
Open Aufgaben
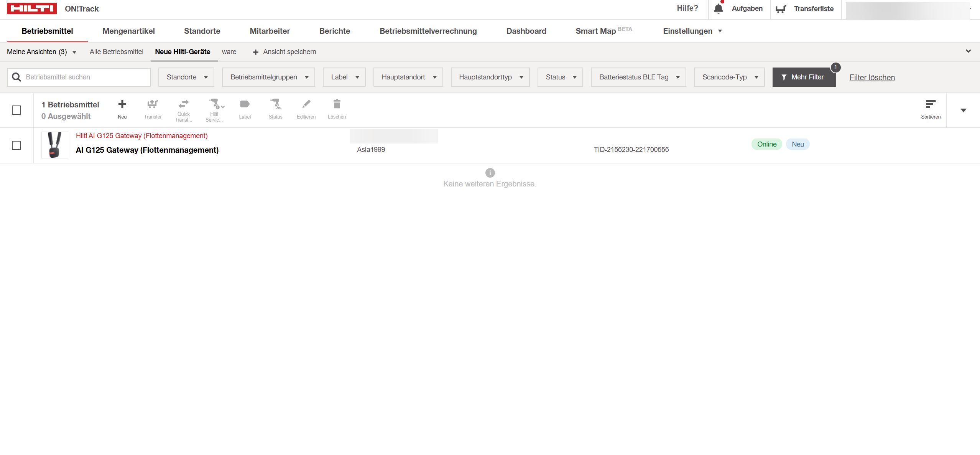point(747,8)
